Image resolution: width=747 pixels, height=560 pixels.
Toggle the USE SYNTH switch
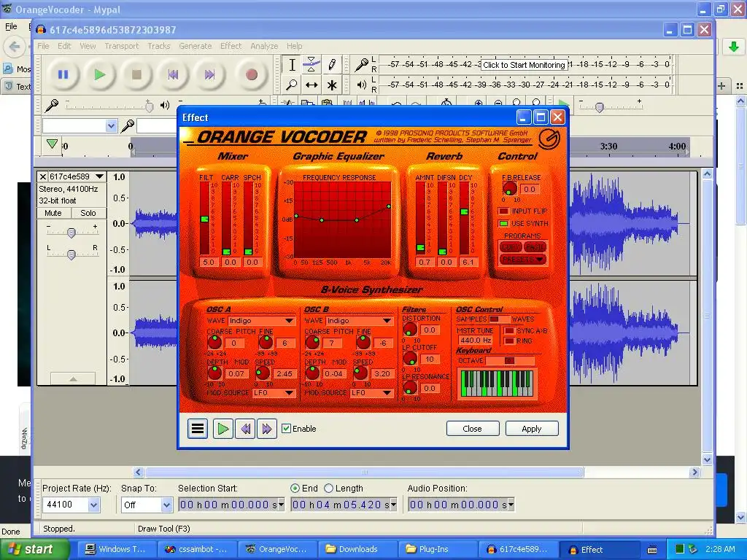[503, 224]
